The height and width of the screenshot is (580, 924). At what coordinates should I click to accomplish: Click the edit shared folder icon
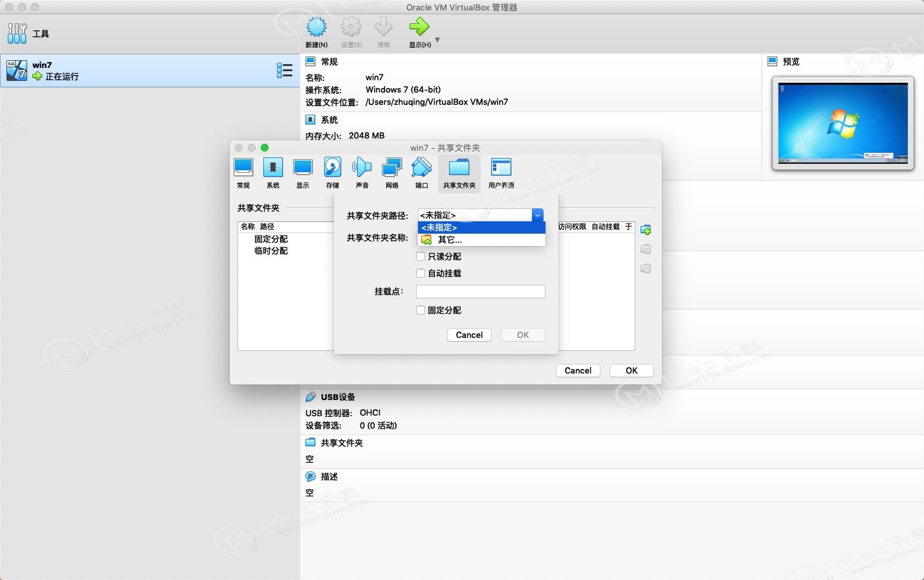pyautogui.click(x=646, y=249)
